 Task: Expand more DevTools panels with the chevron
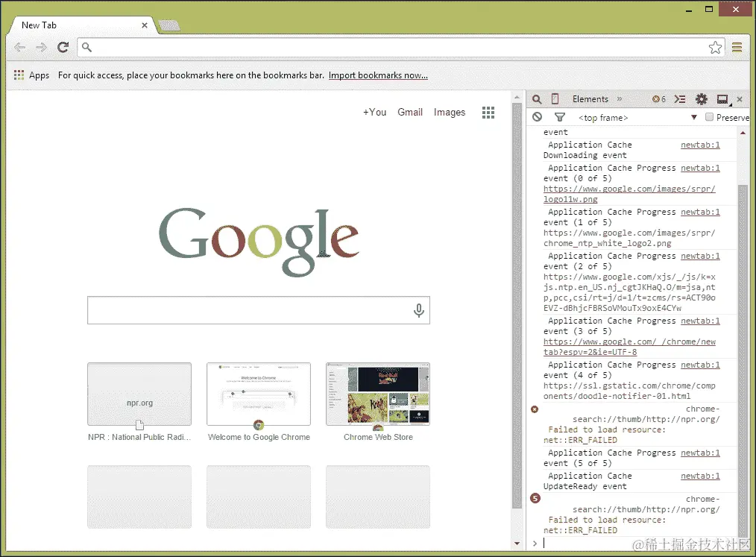(x=620, y=99)
